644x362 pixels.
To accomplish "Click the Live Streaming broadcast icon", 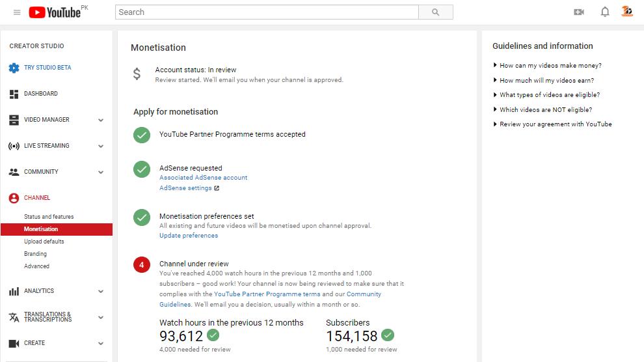I will coord(14,146).
